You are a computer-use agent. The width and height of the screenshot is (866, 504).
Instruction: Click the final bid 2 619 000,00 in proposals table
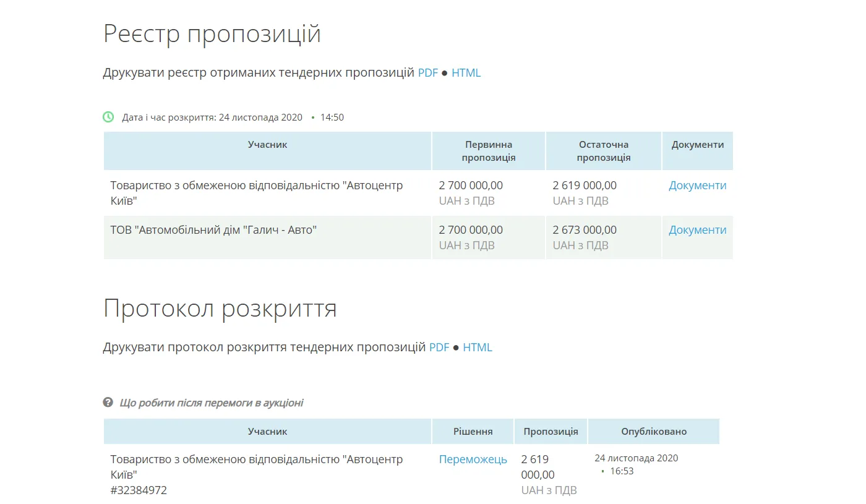pyautogui.click(x=585, y=186)
